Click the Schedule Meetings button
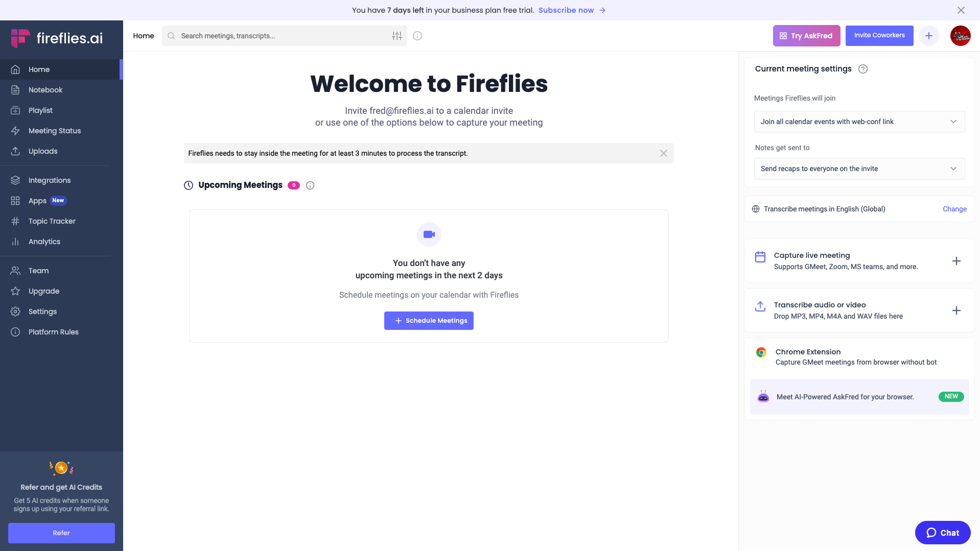 (429, 321)
